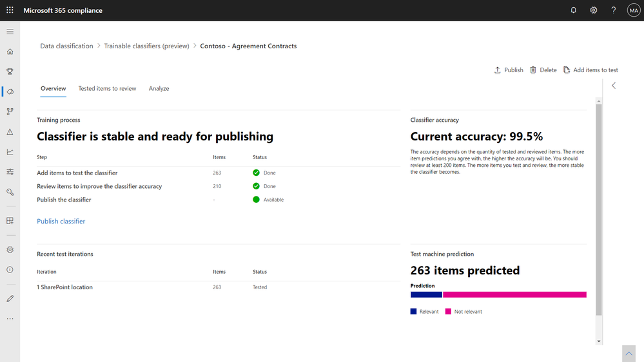Open the info circle icon in sidebar

[x=10, y=270]
